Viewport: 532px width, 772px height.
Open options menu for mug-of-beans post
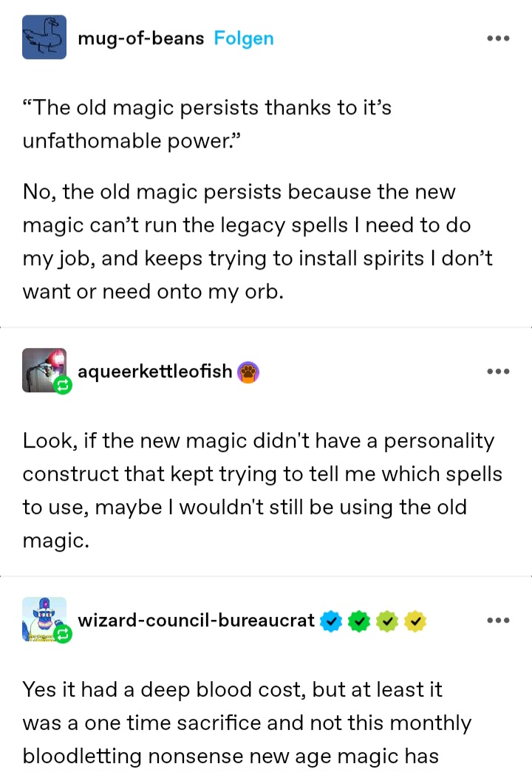click(x=498, y=38)
